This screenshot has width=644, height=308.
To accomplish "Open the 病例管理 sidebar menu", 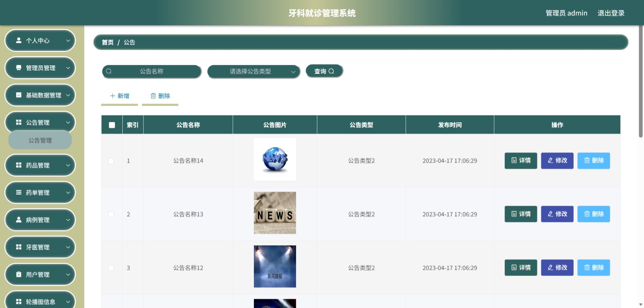I will 40,220.
